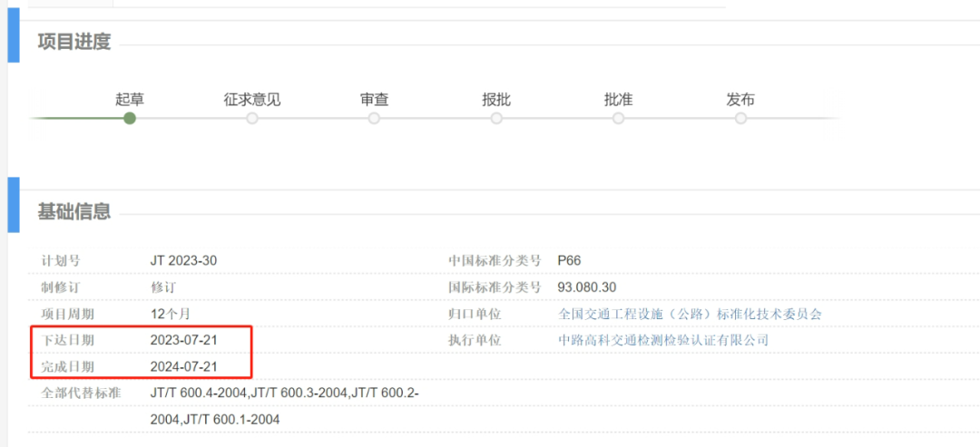The image size is (980, 447).
Task: Open the 全国交通工程设施（公路）标准化技术委员会 link
Action: click(690, 314)
